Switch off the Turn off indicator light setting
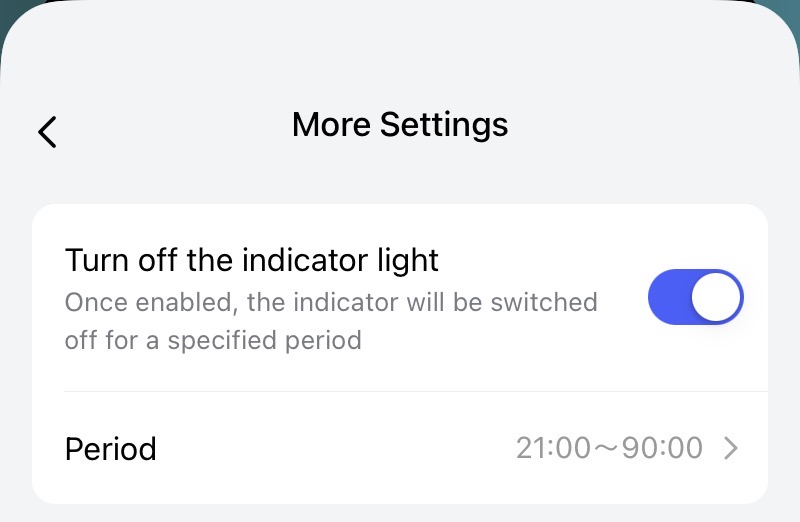This screenshot has width=800, height=522. [x=696, y=297]
